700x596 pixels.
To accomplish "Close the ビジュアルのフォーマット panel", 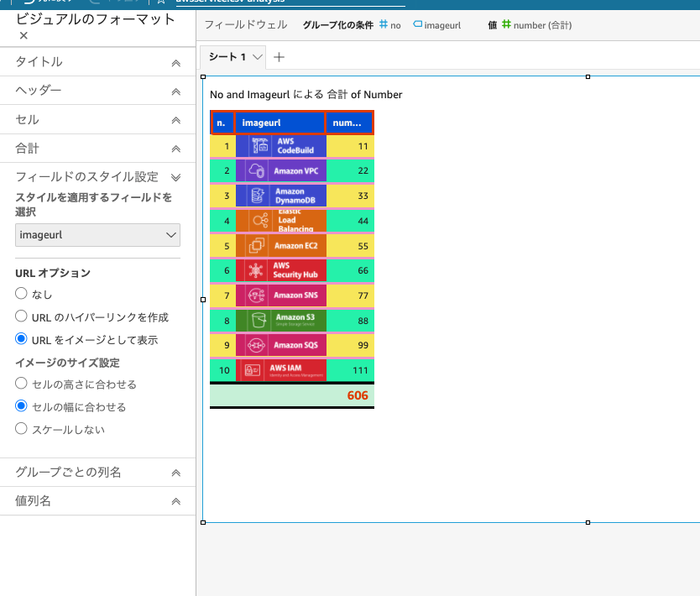I will coord(24,36).
